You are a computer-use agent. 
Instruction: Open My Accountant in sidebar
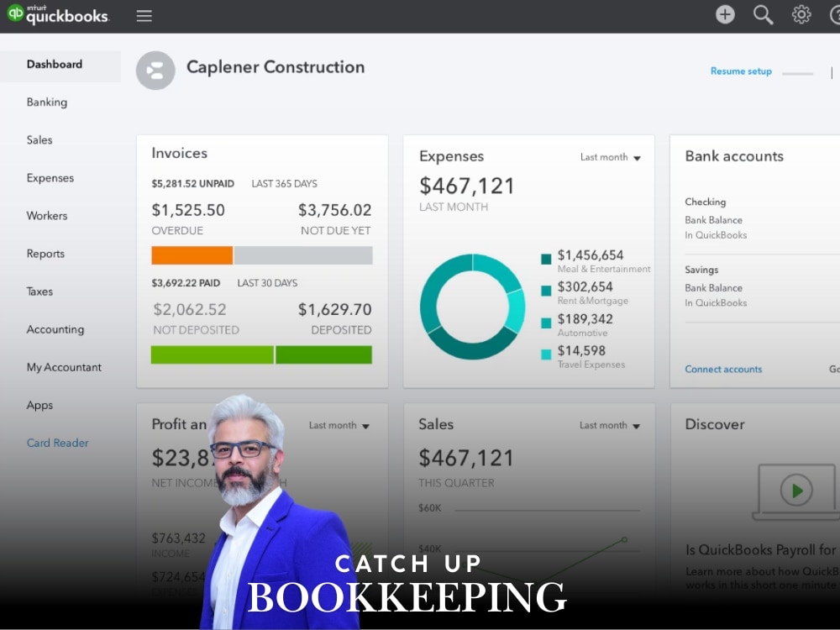(64, 368)
